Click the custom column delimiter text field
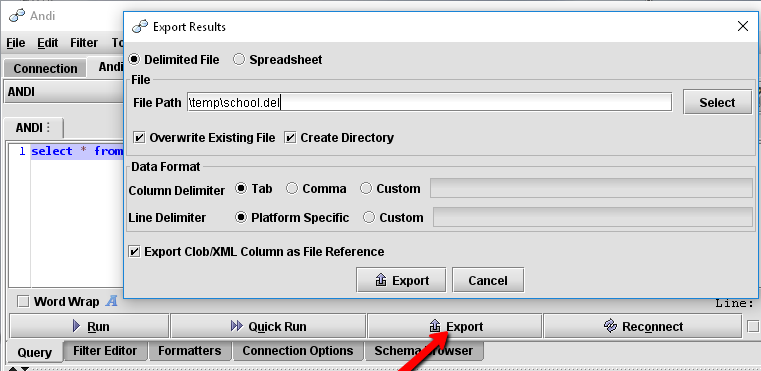The height and width of the screenshot is (371, 761). pyautogui.click(x=591, y=188)
